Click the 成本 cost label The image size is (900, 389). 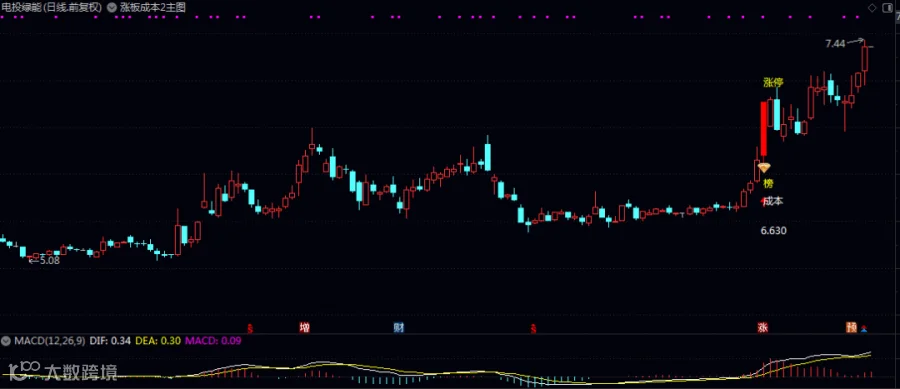tap(773, 201)
